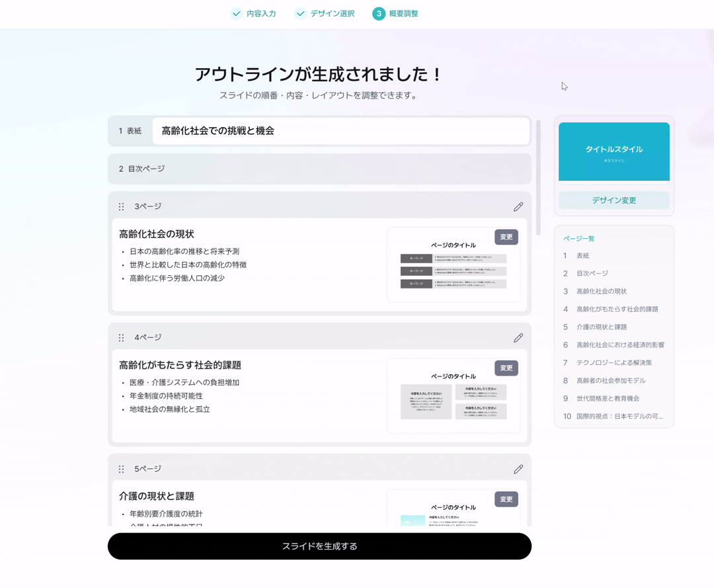The height and width of the screenshot is (588, 714).
Task: Click the checkmark icon beside 内容入力
Action: [x=236, y=13]
